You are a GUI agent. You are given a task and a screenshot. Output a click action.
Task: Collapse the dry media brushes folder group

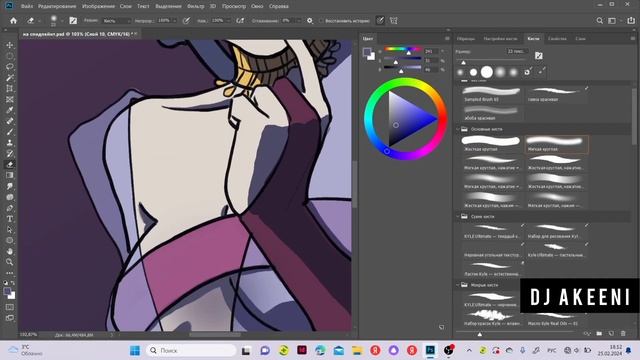point(458,216)
